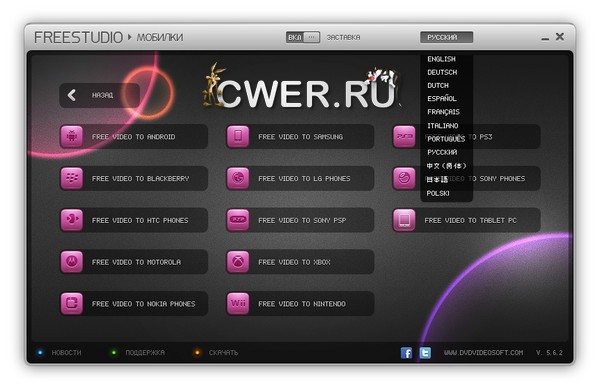Viewport: 600px width, 390px height.
Task: Click Free Video to HTC Phones label
Action: point(140,220)
